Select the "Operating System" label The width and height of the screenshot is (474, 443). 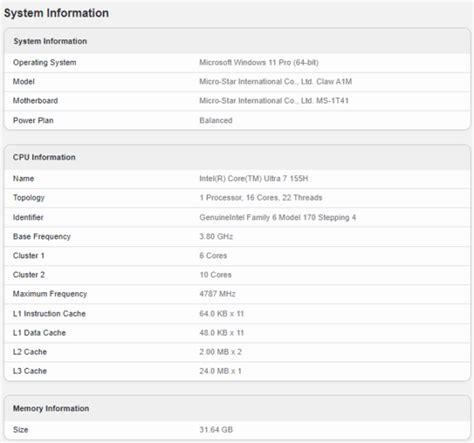pos(45,62)
